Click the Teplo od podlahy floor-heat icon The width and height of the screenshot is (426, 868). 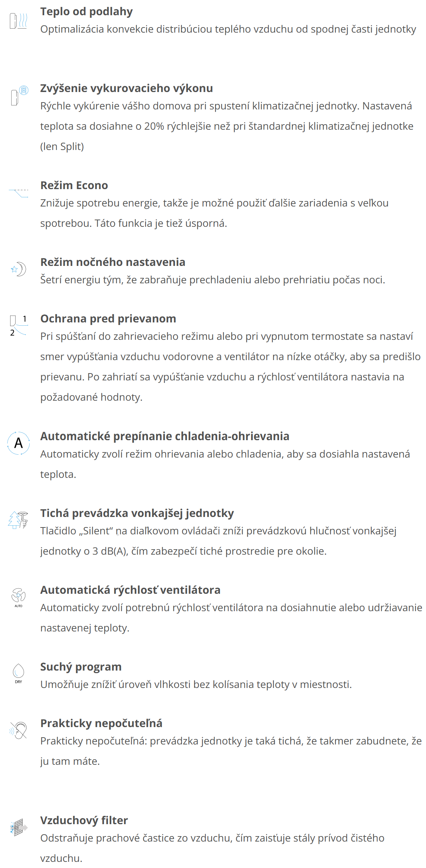click(18, 21)
